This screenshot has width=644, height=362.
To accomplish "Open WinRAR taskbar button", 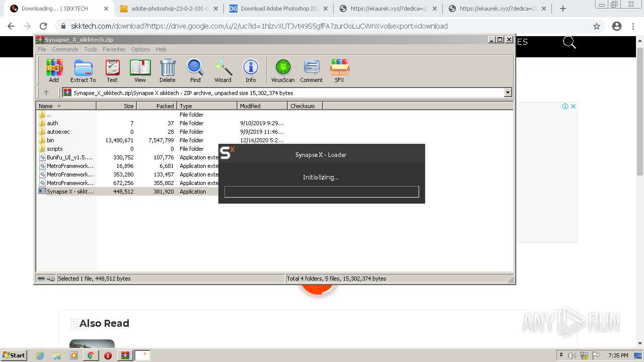I will [x=125, y=355].
